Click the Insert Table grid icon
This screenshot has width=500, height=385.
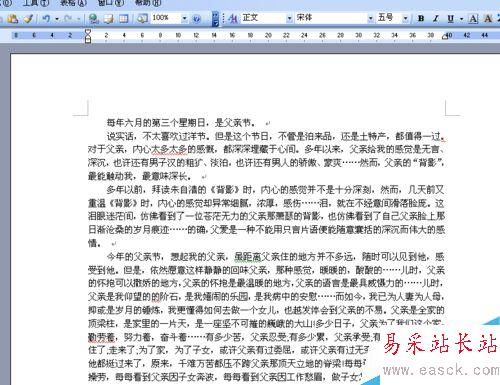(124, 18)
